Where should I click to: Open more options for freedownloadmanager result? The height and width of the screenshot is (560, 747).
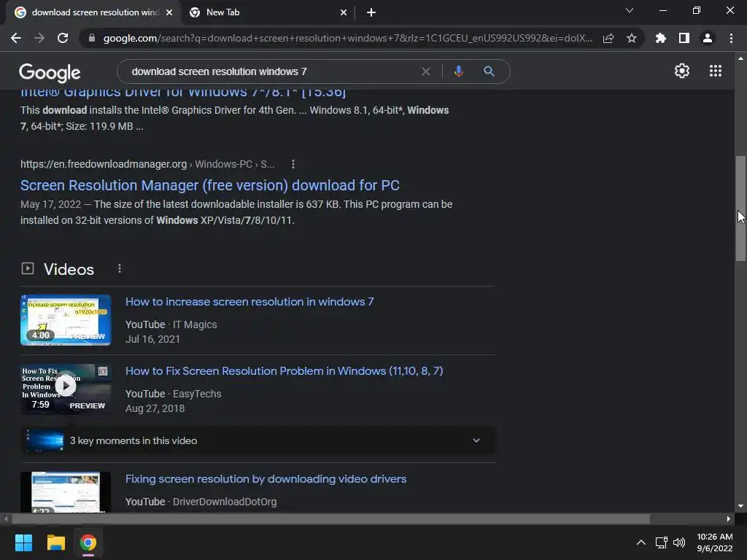[293, 164]
